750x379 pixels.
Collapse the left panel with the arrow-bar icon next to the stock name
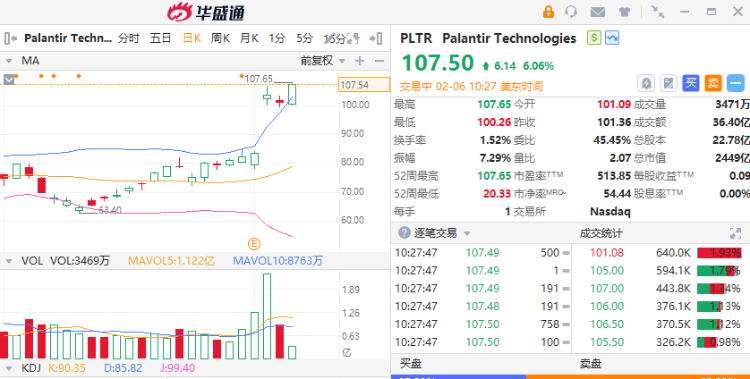[x=11, y=38]
